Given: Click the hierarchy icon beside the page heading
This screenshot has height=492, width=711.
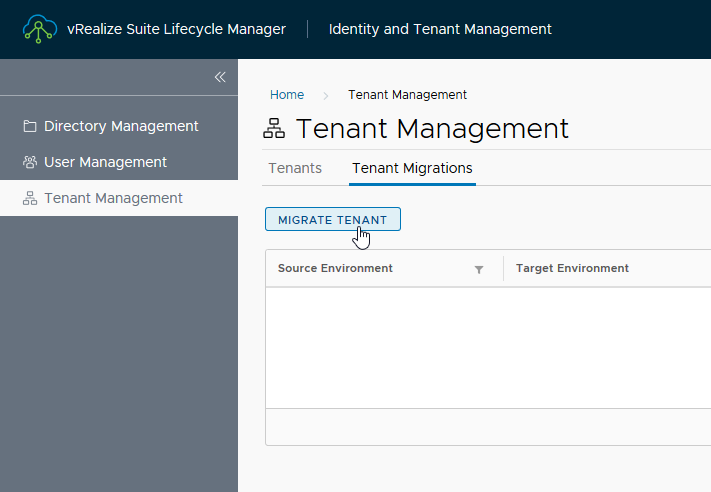Looking at the screenshot, I should (x=274, y=129).
